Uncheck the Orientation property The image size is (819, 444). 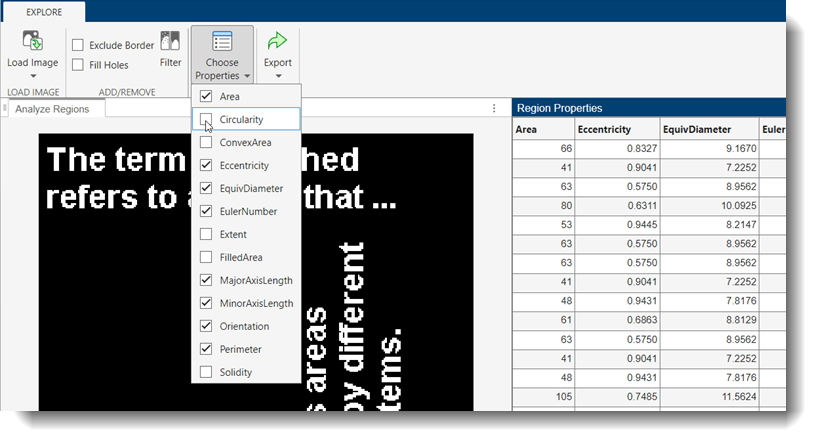click(x=206, y=326)
